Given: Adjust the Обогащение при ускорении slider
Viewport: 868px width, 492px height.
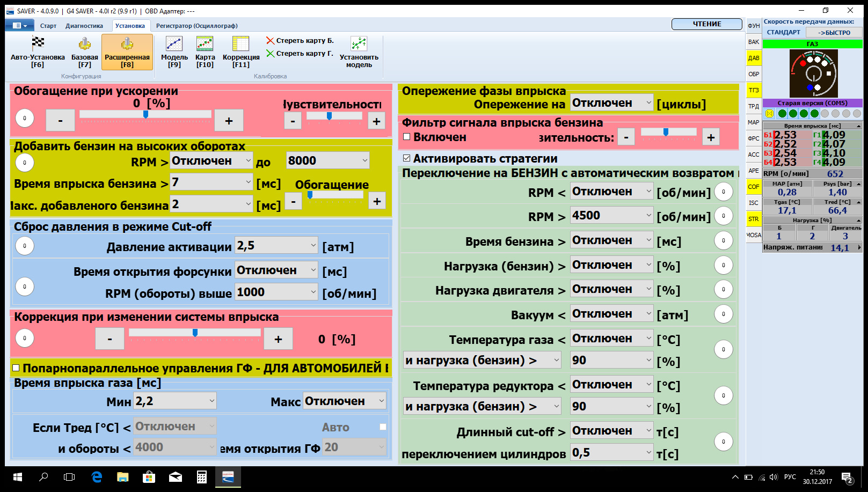Looking at the screenshot, I should tap(145, 115).
